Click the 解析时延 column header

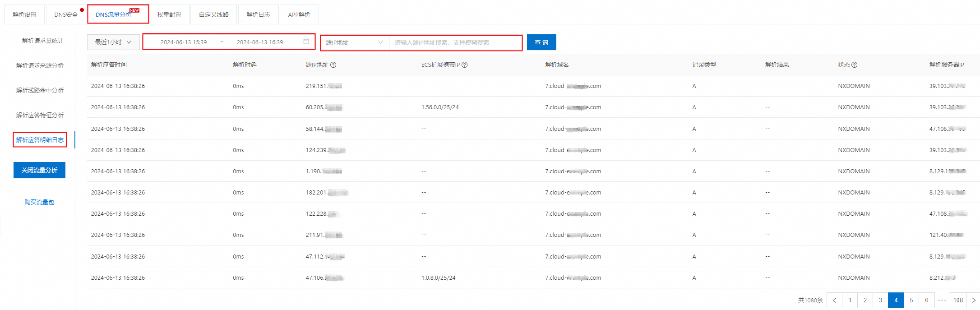[245, 65]
